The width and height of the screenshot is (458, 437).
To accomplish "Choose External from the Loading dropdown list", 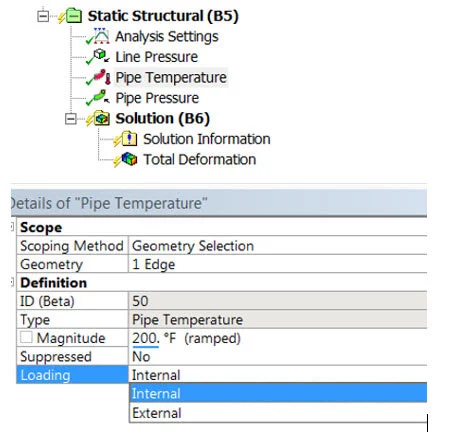I will [x=278, y=413].
